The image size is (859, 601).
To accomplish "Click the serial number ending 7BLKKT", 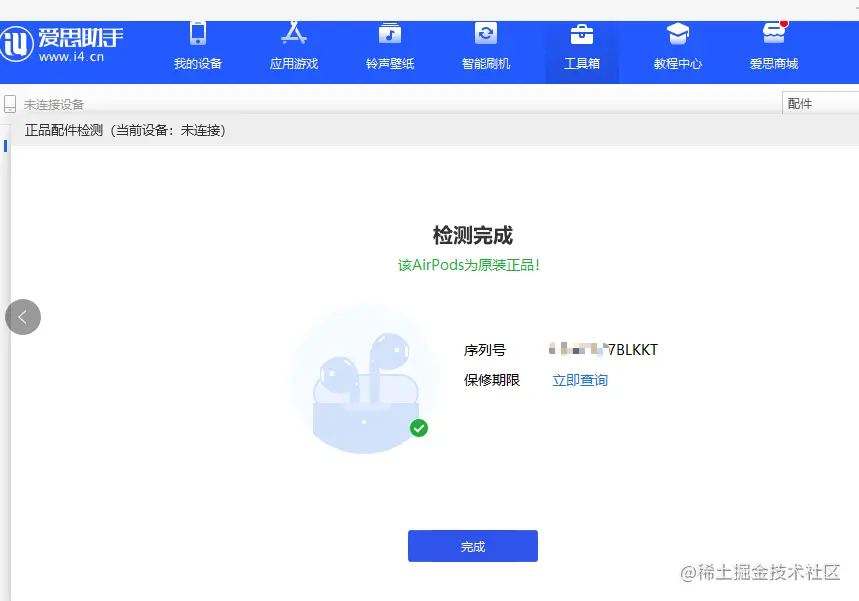I will coord(603,350).
